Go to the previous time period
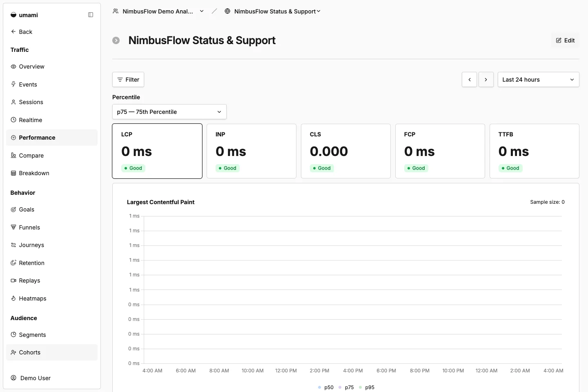Screen dimensions: 588x392 point(470,80)
